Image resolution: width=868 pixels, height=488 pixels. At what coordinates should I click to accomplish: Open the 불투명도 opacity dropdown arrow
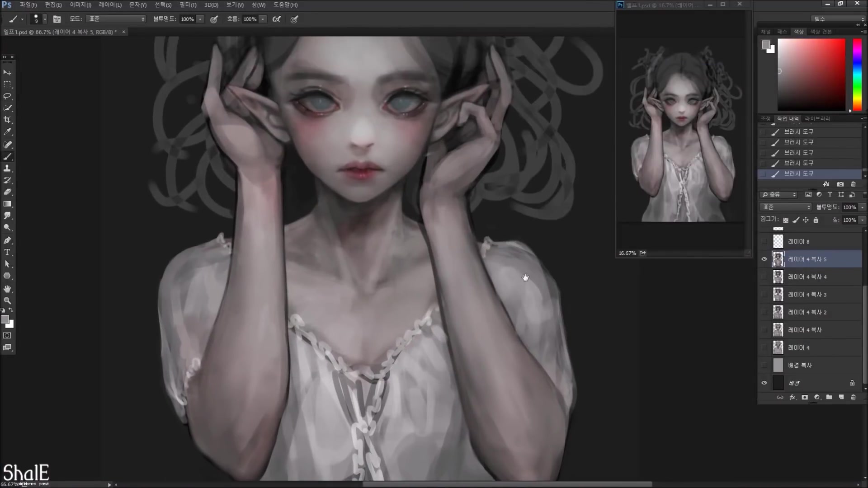[x=862, y=207]
